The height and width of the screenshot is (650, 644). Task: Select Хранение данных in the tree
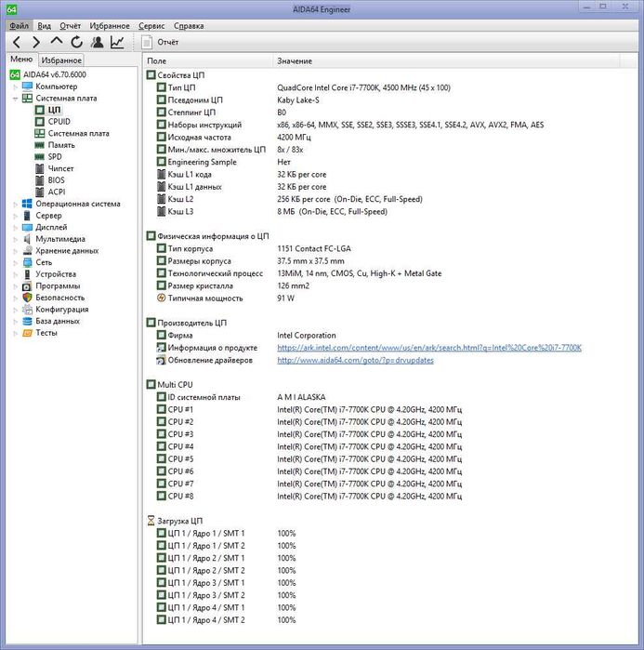click(x=60, y=250)
